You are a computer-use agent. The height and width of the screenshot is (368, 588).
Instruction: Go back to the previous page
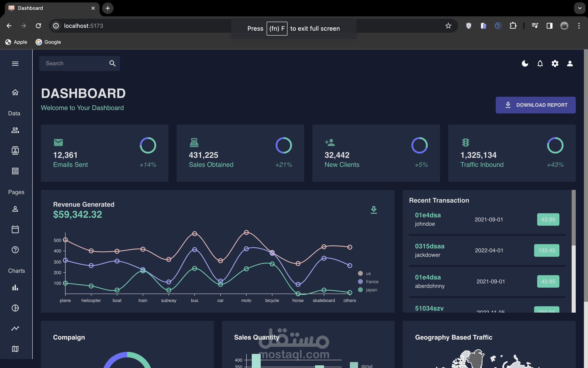pyautogui.click(x=9, y=26)
